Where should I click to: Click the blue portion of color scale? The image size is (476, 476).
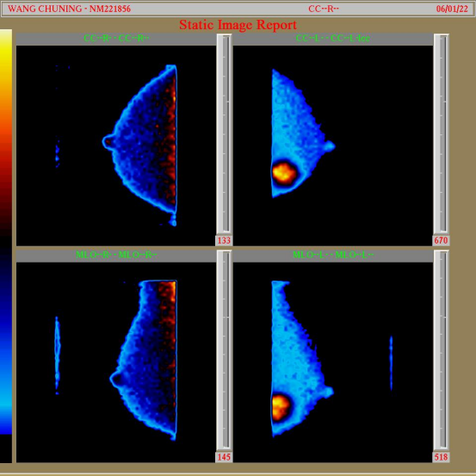[x=6, y=364]
